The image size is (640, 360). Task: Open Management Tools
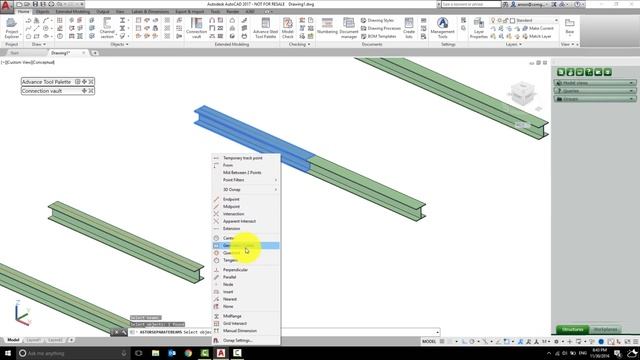click(442, 28)
